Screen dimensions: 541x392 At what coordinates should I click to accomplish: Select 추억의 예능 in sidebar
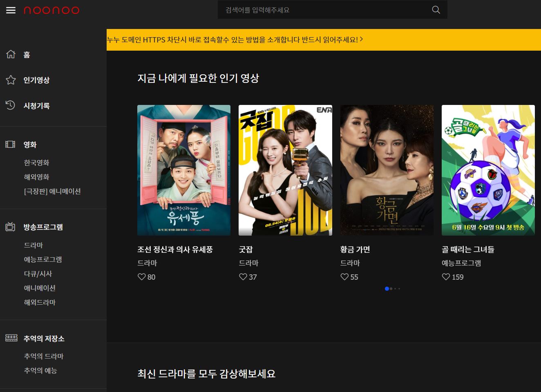tap(40, 370)
